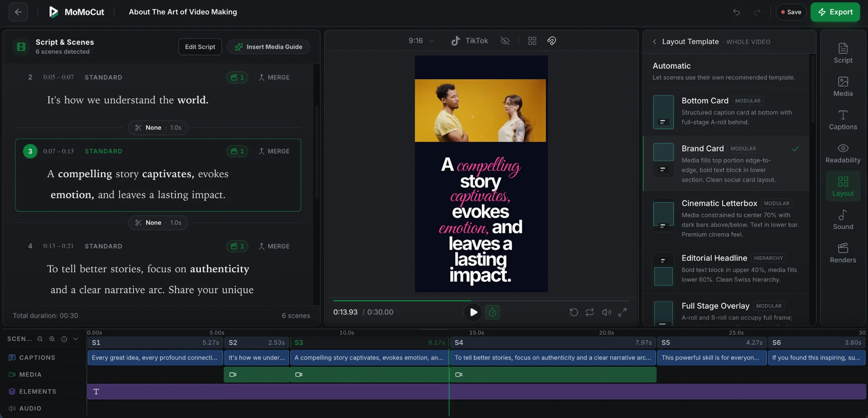Click the video preview thumbnail image
This screenshot has width=868, height=418.
click(481, 110)
